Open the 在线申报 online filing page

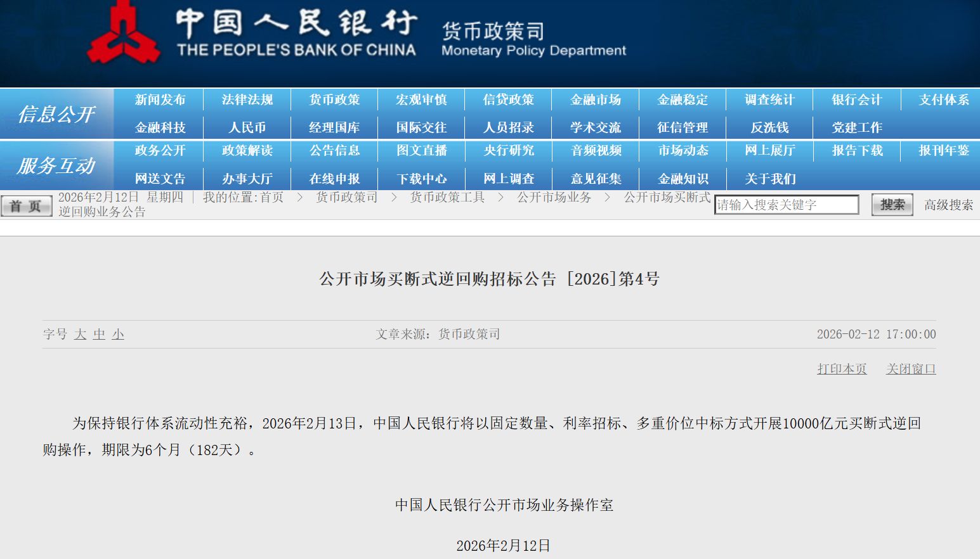334,178
